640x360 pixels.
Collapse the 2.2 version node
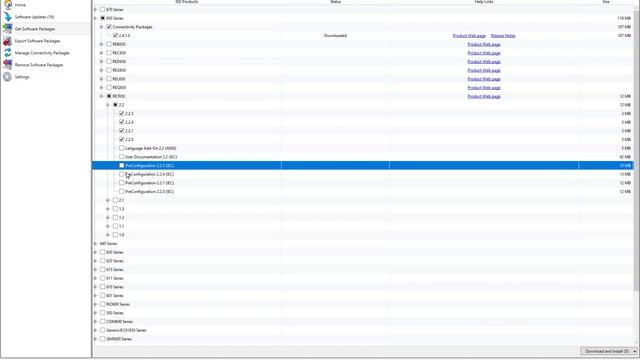(108, 105)
